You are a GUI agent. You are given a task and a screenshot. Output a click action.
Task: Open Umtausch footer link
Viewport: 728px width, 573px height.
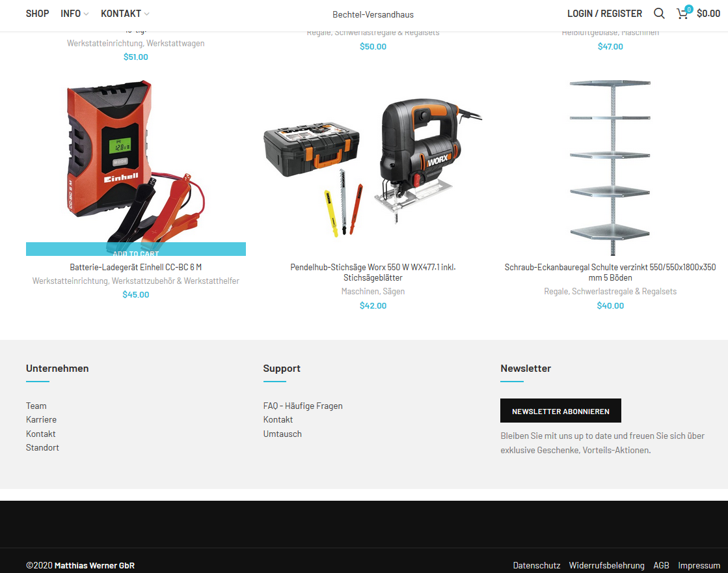(x=282, y=434)
